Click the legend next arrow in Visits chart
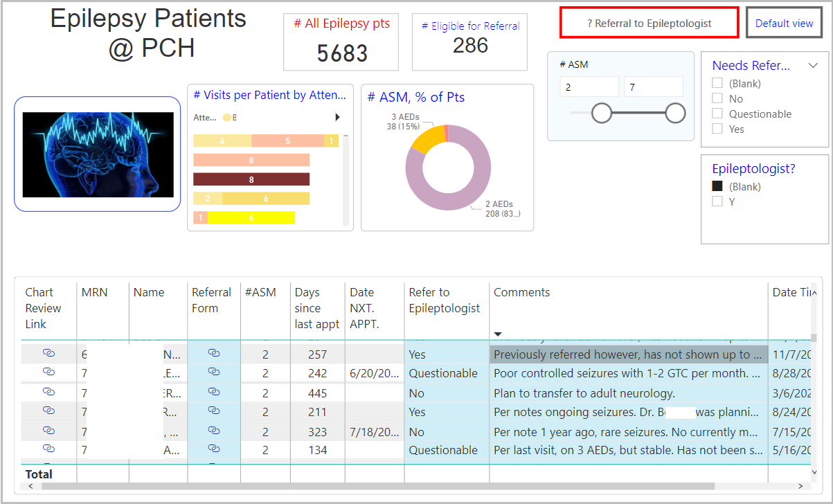Screen dimensions: 833x504 click(x=338, y=118)
